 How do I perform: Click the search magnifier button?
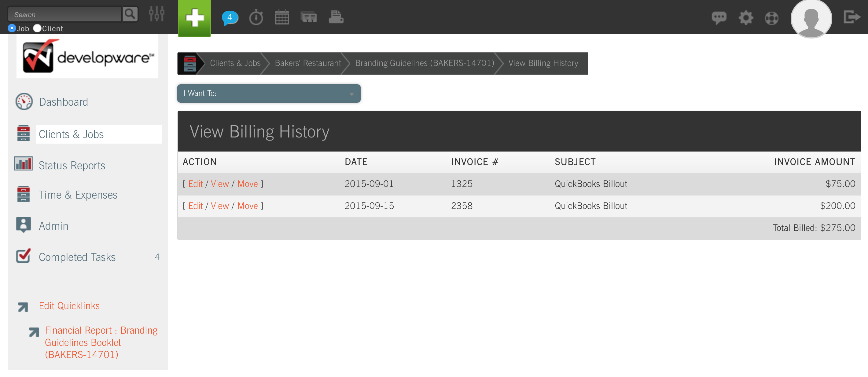click(130, 14)
